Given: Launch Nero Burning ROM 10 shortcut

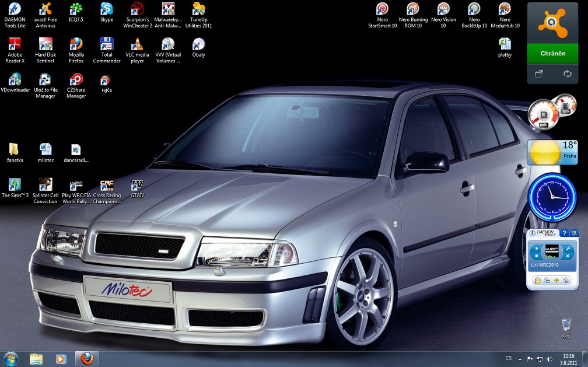Looking at the screenshot, I should click(413, 10).
